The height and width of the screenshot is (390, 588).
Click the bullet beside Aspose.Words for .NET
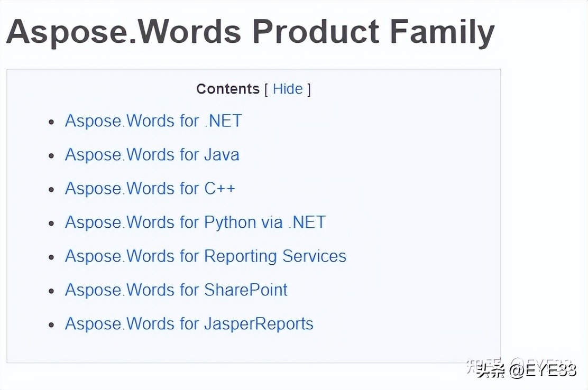51,121
